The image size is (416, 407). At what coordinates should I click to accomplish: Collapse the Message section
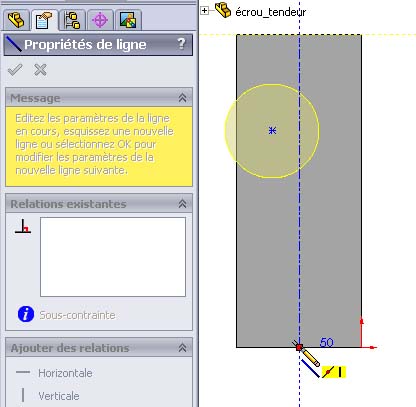182,98
